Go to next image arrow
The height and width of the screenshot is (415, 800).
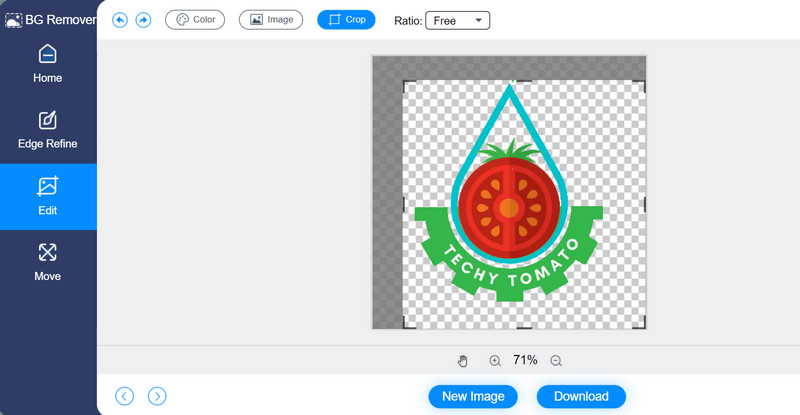click(x=157, y=396)
